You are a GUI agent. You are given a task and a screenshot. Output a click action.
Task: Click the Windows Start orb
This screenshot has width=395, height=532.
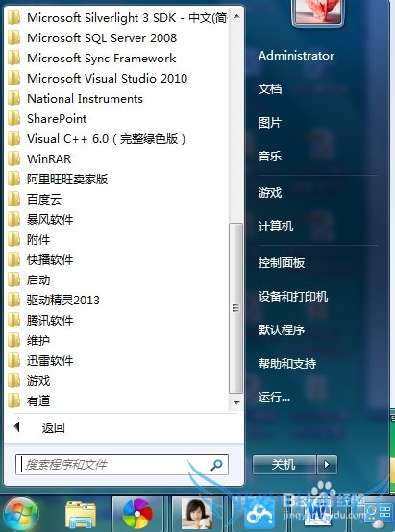[x=21, y=514]
